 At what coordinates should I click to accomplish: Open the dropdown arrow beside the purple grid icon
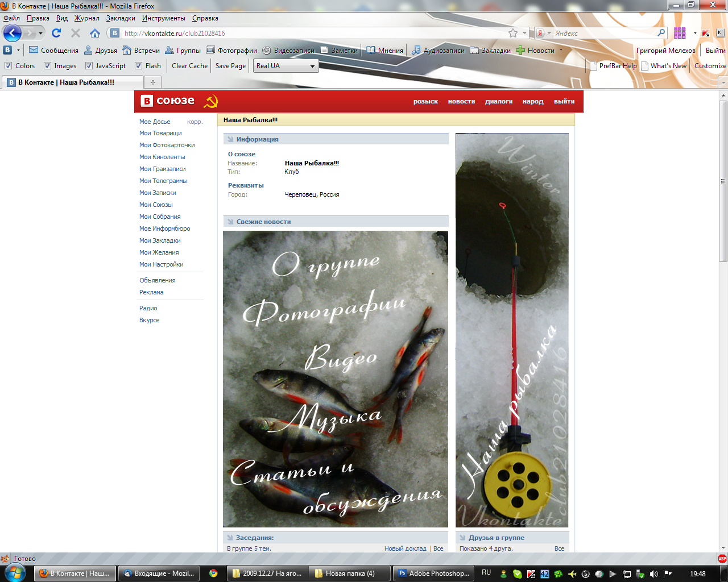coord(695,33)
